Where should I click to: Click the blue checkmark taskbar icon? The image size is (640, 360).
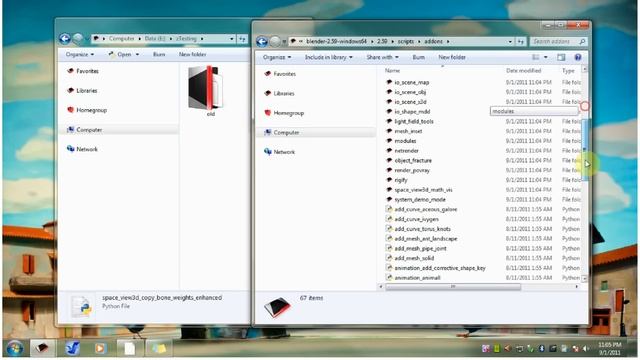point(72,348)
